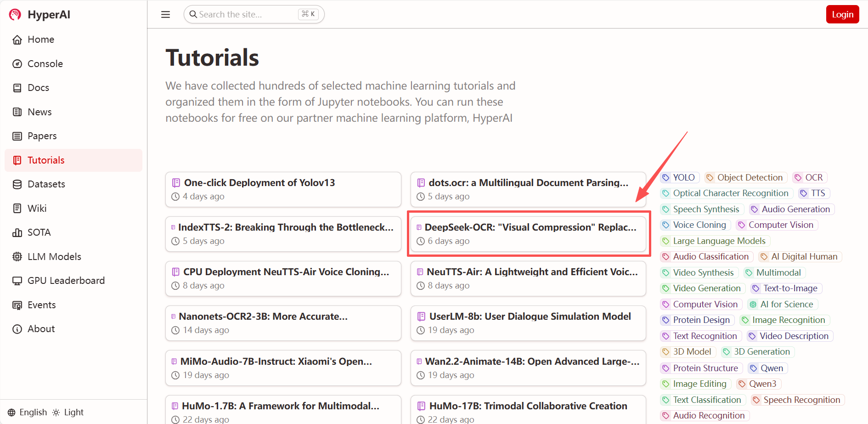Select the SOTA bar chart icon
The height and width of the screenshot is (424, 868).
click(x=17, y=232)
